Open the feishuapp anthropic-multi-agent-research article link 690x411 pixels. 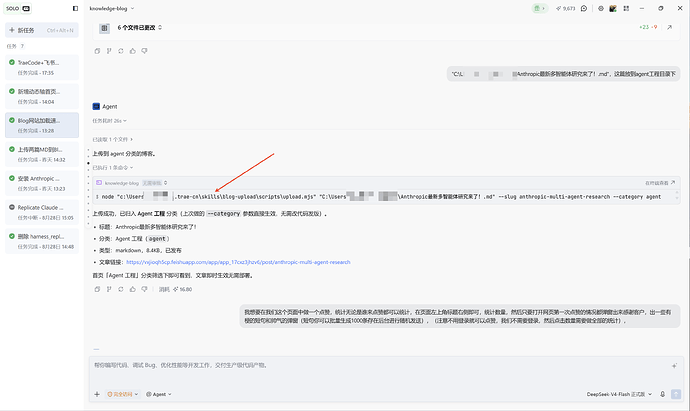[x=238, y=262]
